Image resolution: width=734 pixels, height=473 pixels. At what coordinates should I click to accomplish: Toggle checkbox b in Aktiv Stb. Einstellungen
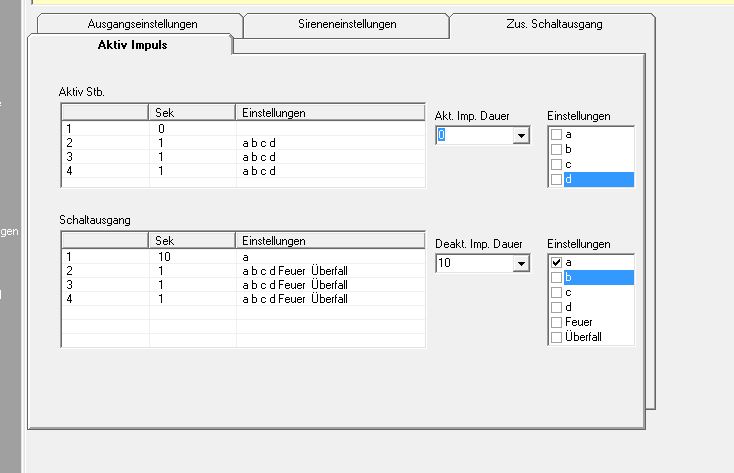pos(556,149)
